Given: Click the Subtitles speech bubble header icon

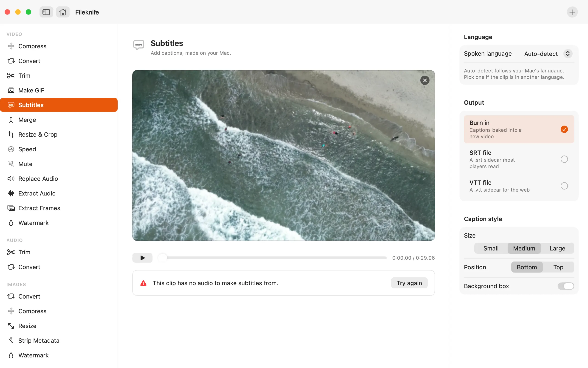Looking at the screenshot, I should click(x=139, y=45).
